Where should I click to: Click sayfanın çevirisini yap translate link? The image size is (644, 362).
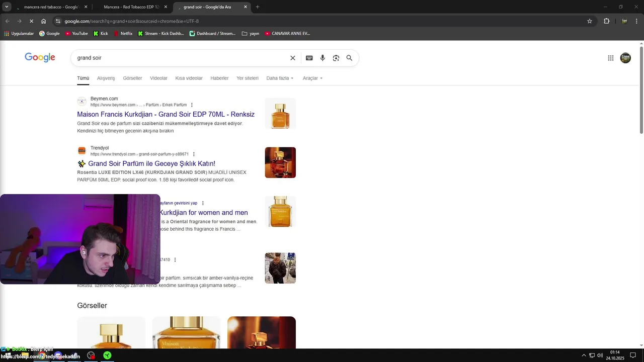179,203
